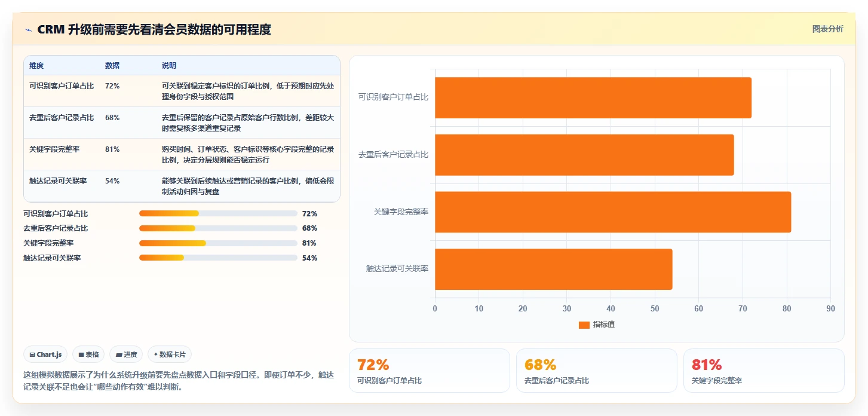
Task: Click the orange 关键字段完整率 chart bar
Action: click(x=613, y=212)
